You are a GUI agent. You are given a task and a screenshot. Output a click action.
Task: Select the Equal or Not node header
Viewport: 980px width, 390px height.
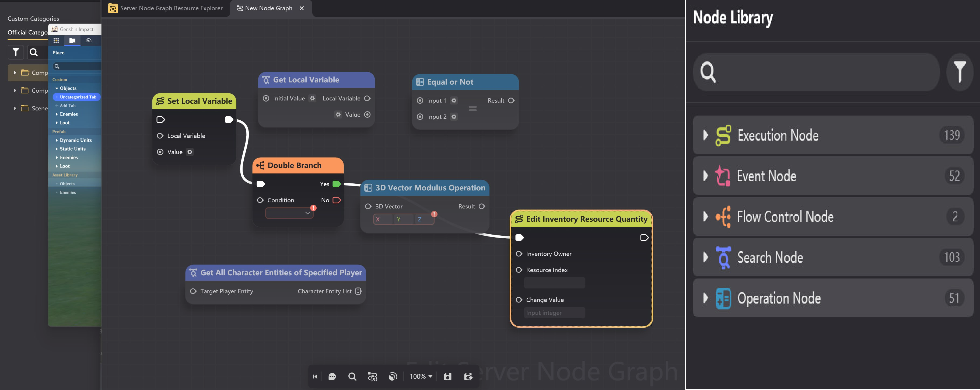[x=465, y=82]
